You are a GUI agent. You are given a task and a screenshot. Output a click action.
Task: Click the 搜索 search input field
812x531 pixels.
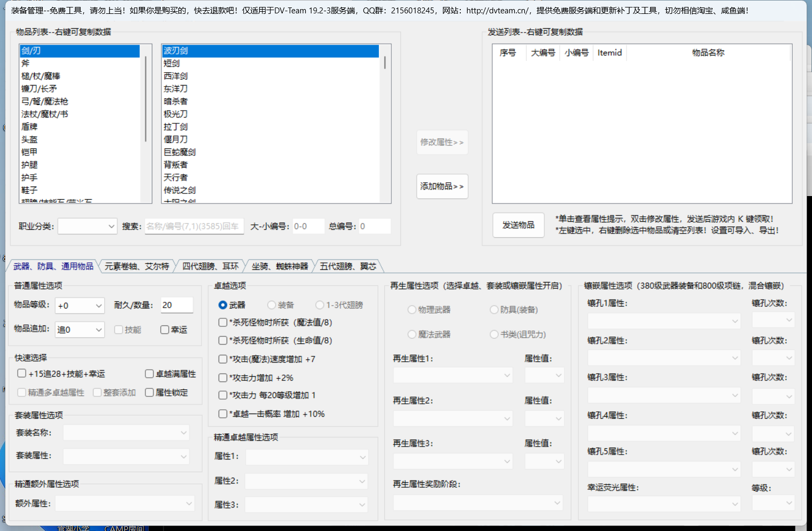coord(194,227)
